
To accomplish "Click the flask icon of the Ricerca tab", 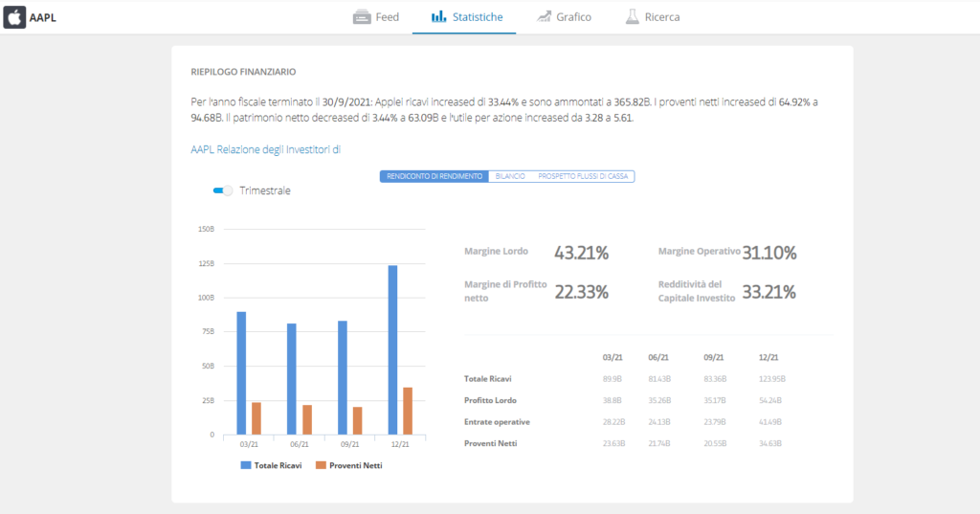I will click(633, 17).
